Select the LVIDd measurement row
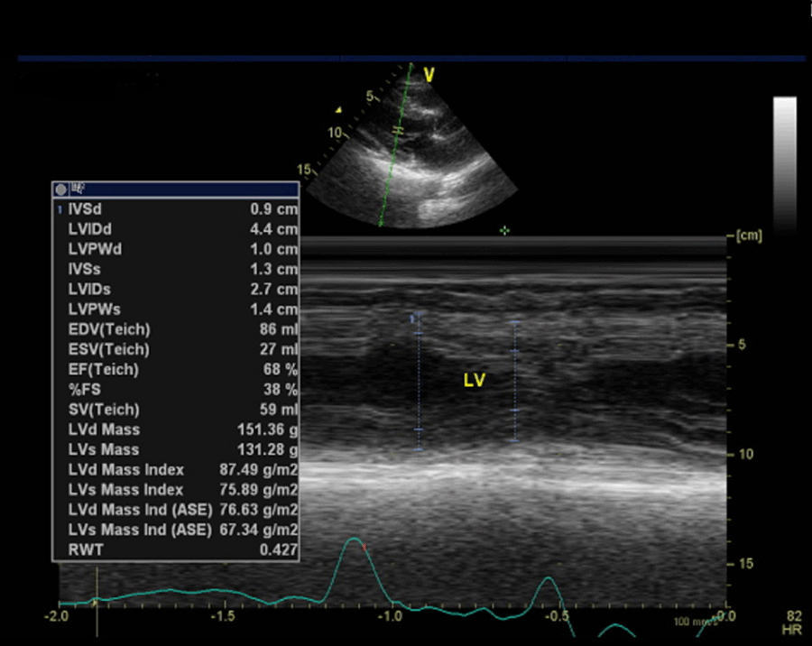Screen dimensions: 812x646 [176, 229]
